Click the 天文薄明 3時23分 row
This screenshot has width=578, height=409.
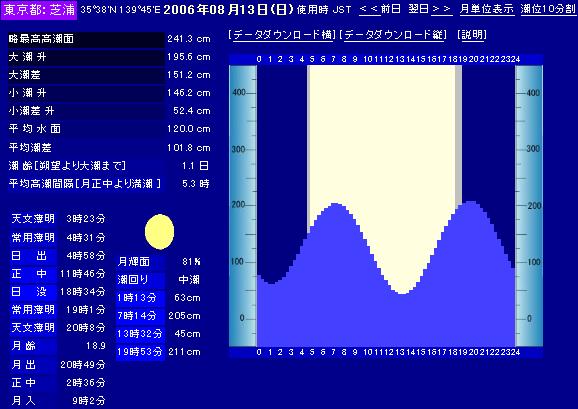[58, 219]
